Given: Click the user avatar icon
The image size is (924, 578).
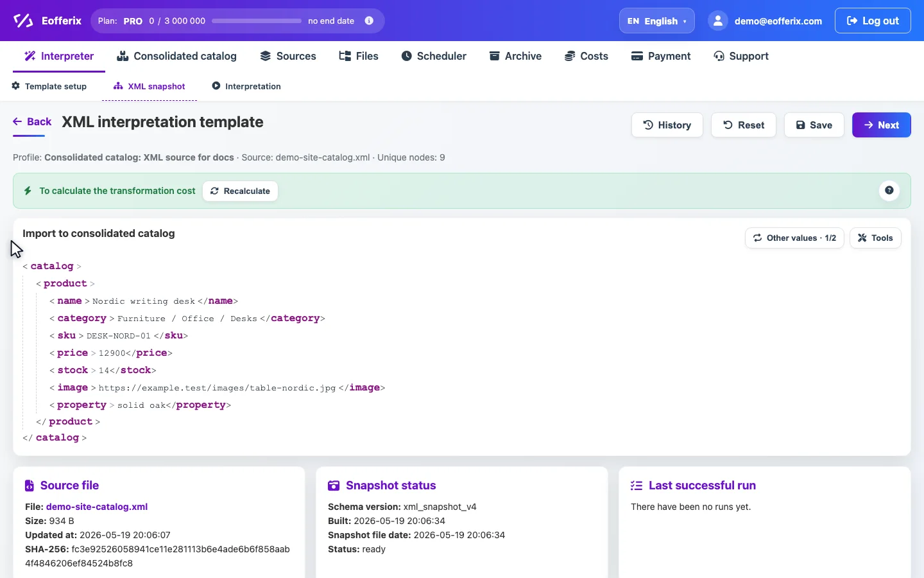Looking at the screenshot, I should (718, 21).
